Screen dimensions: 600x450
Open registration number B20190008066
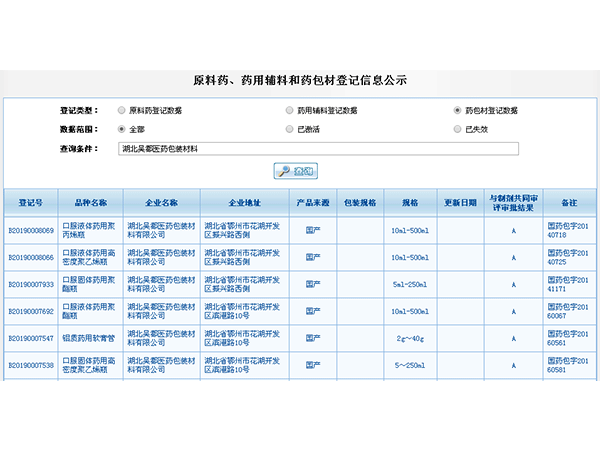pos(31,257)
